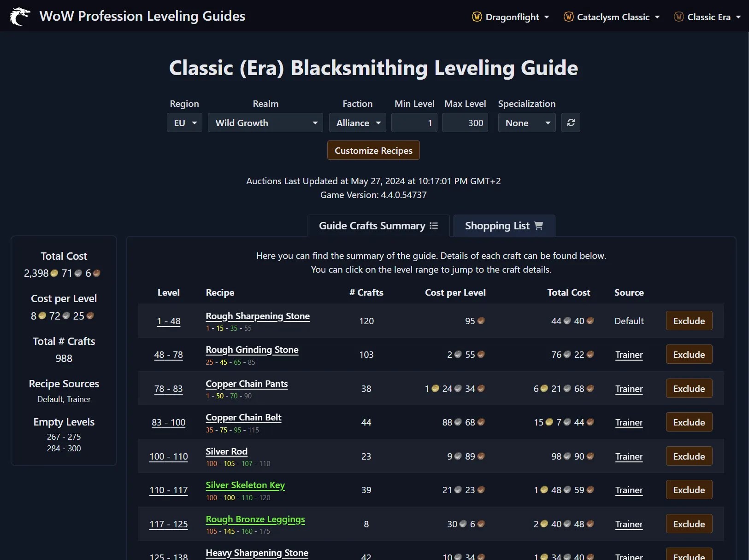Screen dimensions: 749x560
Task: Click the Max Level input field showing 300
Action: point(465,122)
